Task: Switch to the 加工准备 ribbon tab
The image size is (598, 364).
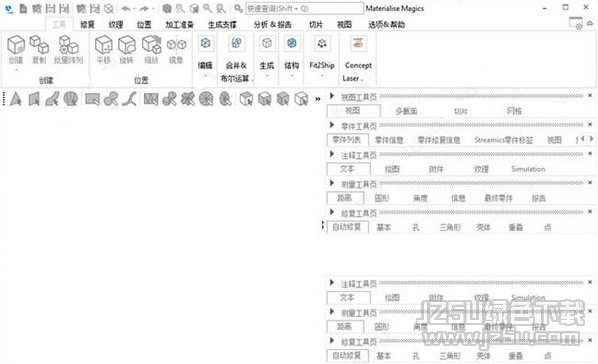Action: [179, 25]
